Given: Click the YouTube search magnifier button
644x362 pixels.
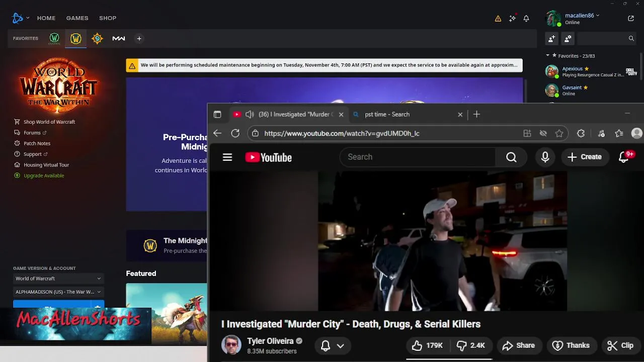Looking at the screenshot, I should click(x=511, y=157).
